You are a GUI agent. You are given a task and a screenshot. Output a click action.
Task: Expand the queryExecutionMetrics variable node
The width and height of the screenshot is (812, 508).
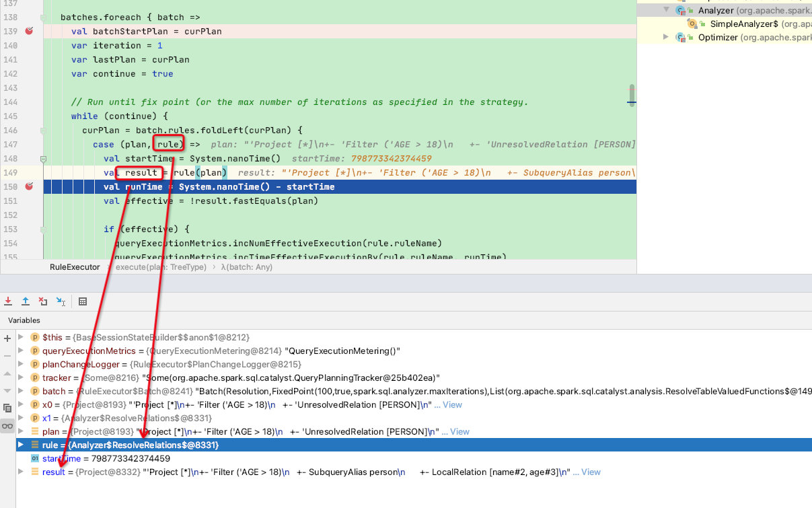tap(21, 351)
